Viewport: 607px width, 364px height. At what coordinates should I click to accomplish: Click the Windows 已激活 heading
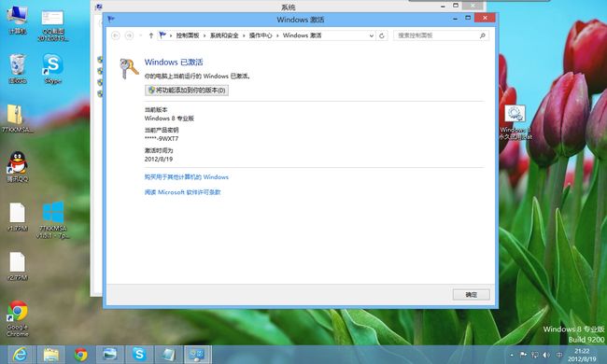tap(174, 62)
